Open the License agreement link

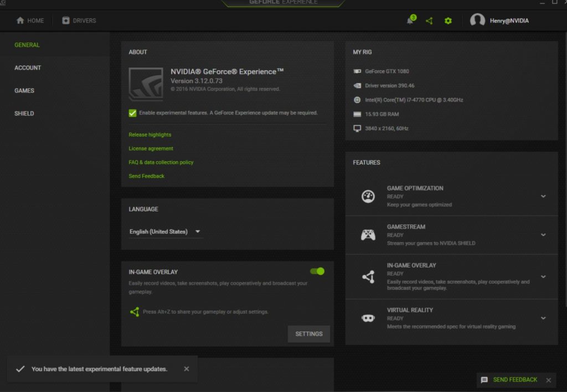tap(151, 148)
